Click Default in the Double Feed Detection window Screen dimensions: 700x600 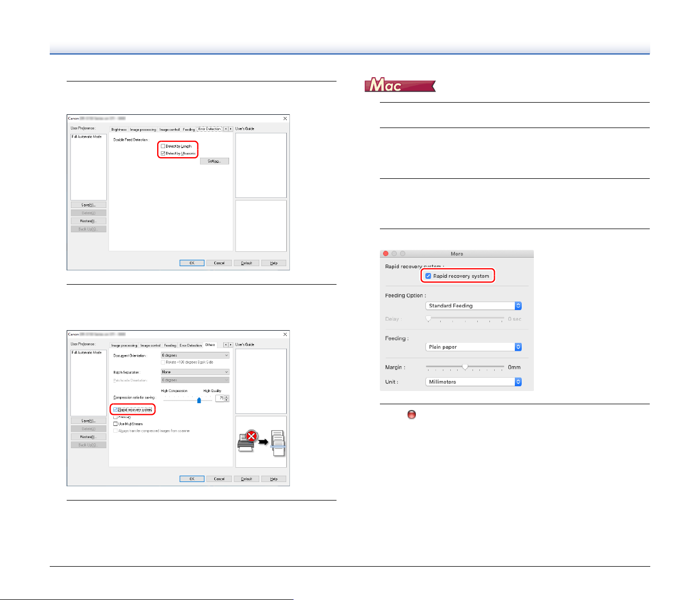(247, 263)
